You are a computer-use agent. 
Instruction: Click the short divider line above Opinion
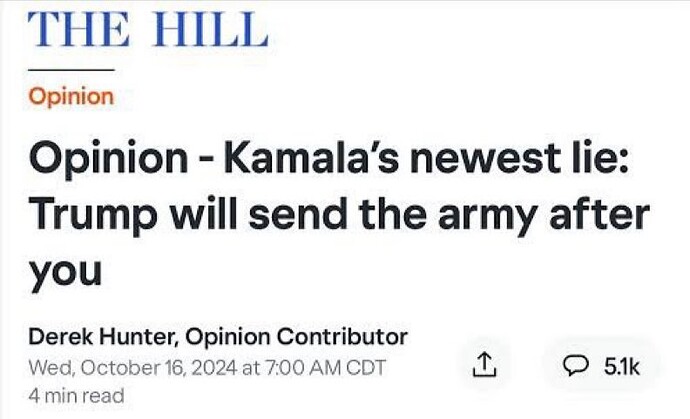coord(71,70)
